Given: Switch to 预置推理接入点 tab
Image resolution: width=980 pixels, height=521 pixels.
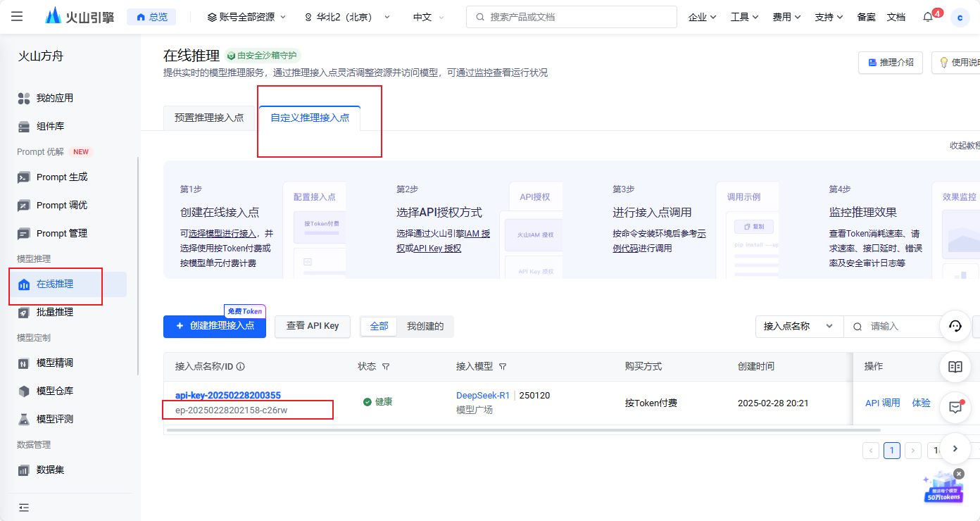Looking at the screenshot, I should [209, 118].
